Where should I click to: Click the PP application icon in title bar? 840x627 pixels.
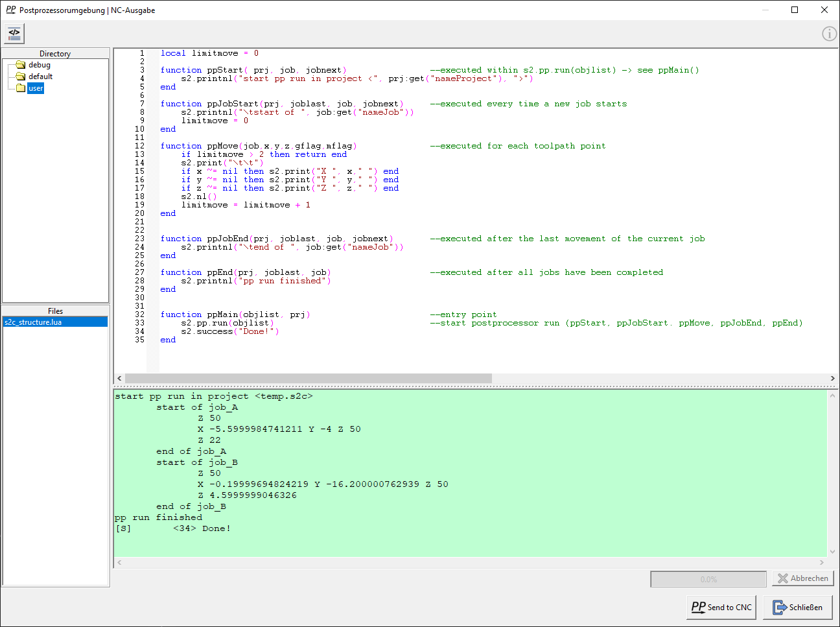10,10
